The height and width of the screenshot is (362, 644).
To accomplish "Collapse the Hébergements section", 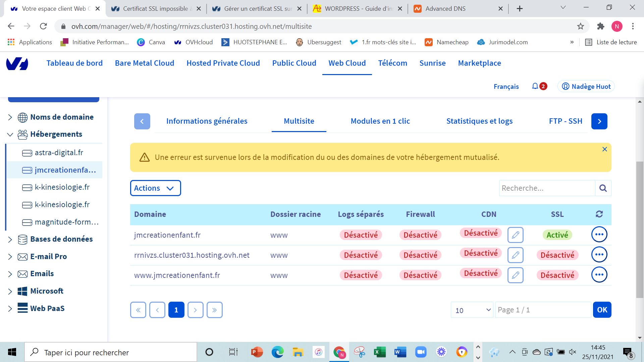I will 10,134.
